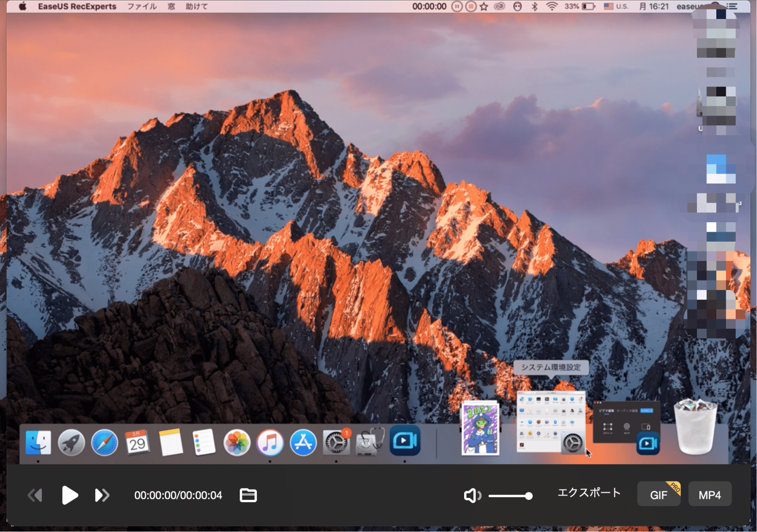Open iTunes music icon in Dock
Screen dimensions: 757x532
coord(270,443)
